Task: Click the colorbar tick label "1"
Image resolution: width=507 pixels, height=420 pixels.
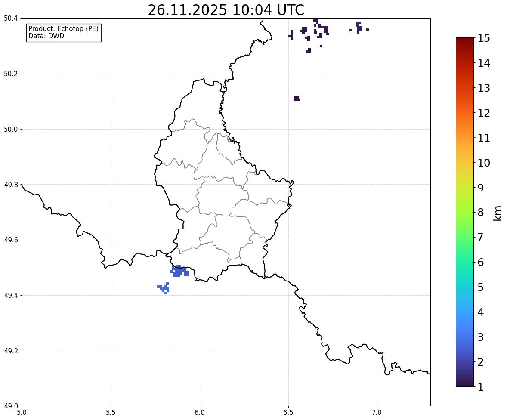Action: [480, 387]
